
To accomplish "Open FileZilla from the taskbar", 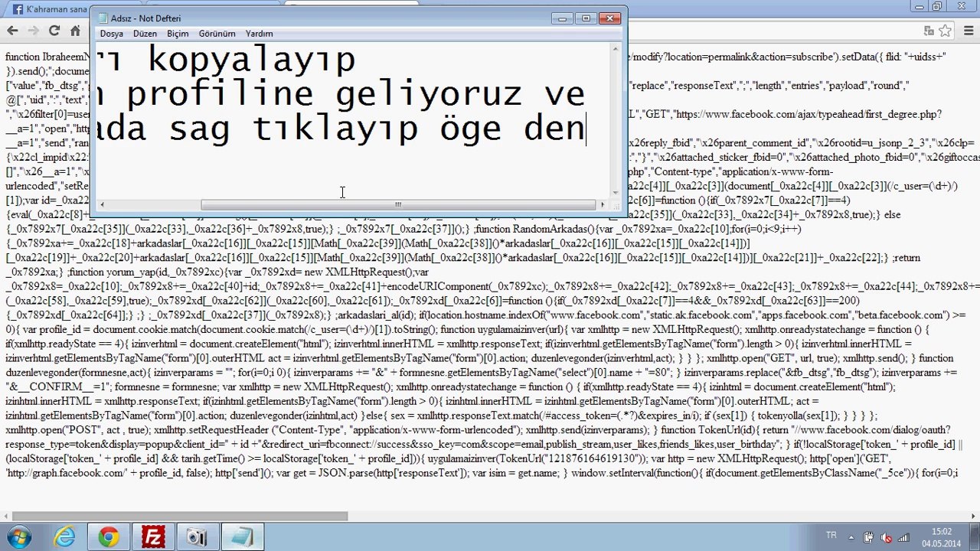I will (153, 537).
